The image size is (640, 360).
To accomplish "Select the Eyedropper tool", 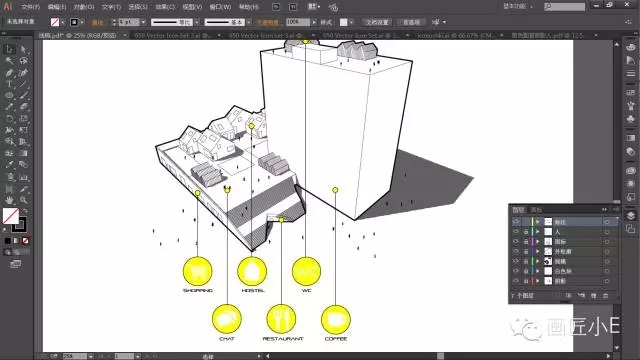I will click(9, 165).
